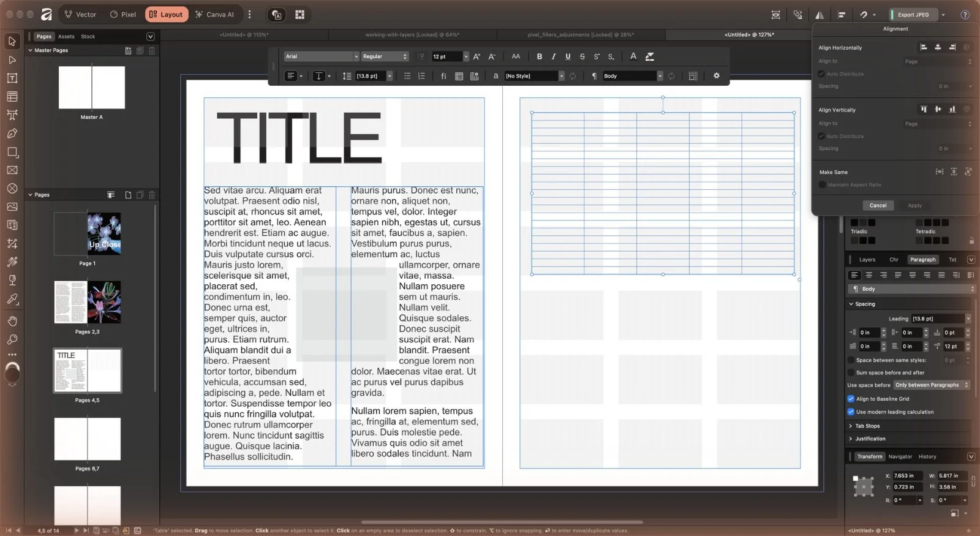Viewport: 980px width, 536px height.
Task: Click align top in Align Vertically row
Action: coord(924,110)
